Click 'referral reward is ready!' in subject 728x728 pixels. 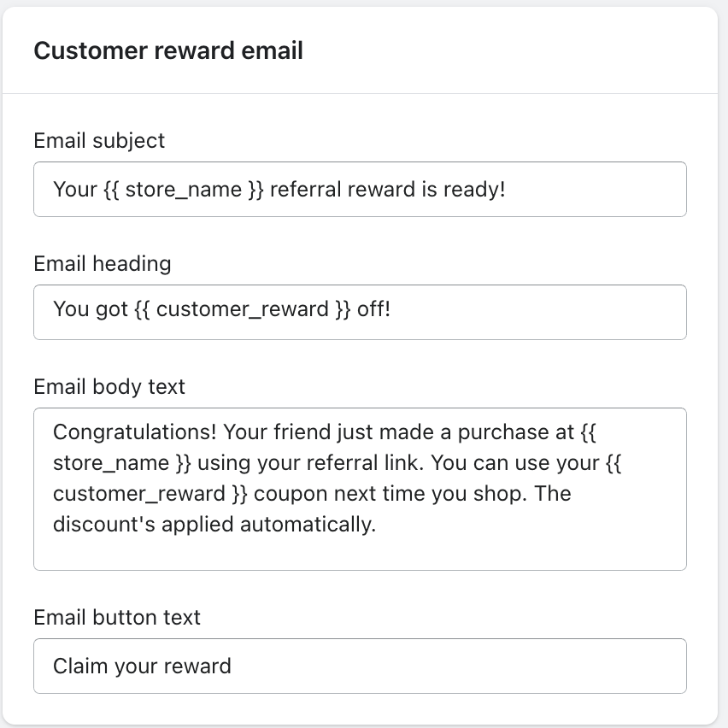click(388, 189)
